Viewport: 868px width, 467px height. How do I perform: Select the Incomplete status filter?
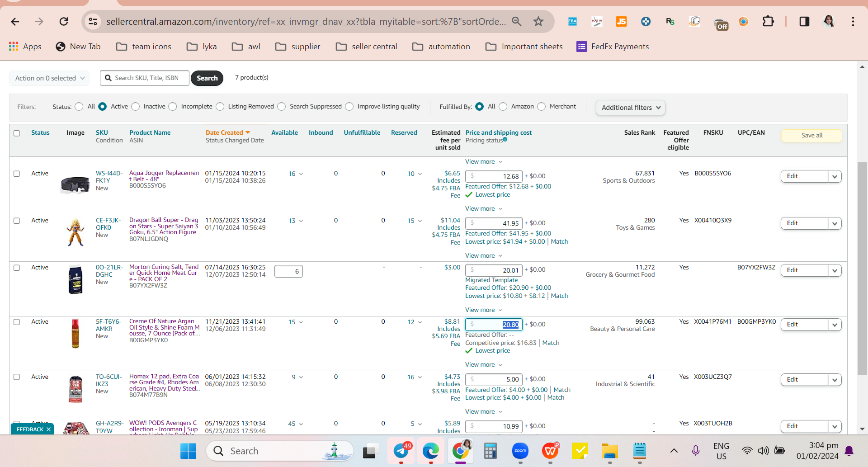173,107
